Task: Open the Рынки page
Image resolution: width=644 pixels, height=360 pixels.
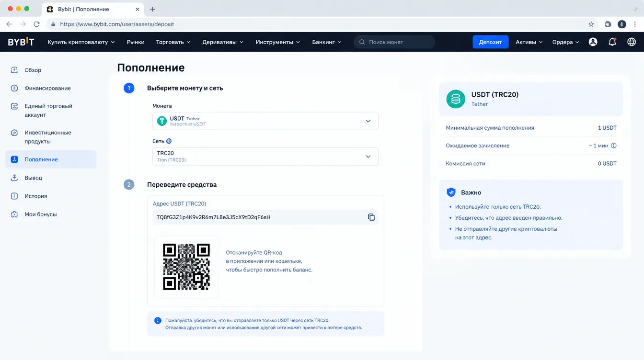Action: (x=136, y=42)
